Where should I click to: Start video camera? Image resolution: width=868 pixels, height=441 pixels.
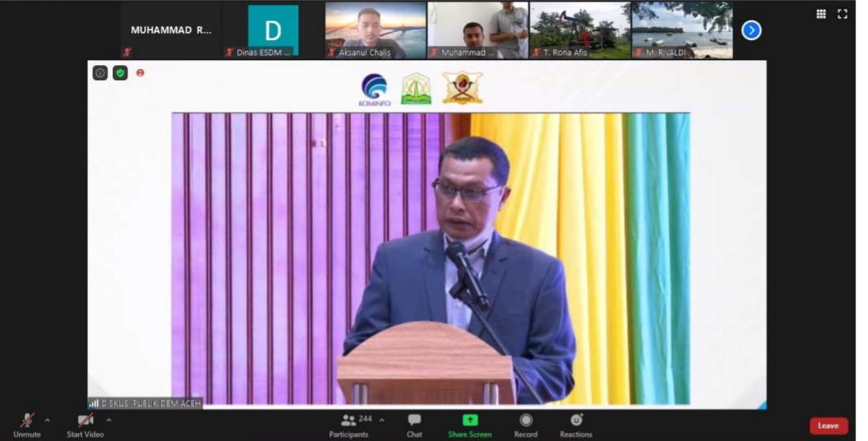pos(85,425)
